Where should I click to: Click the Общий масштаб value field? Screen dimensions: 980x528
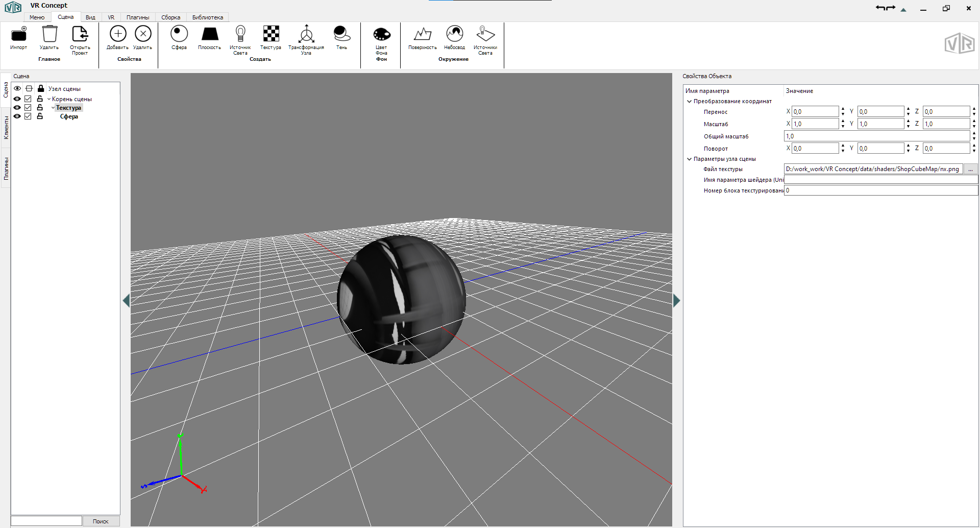tap(877, 136)
